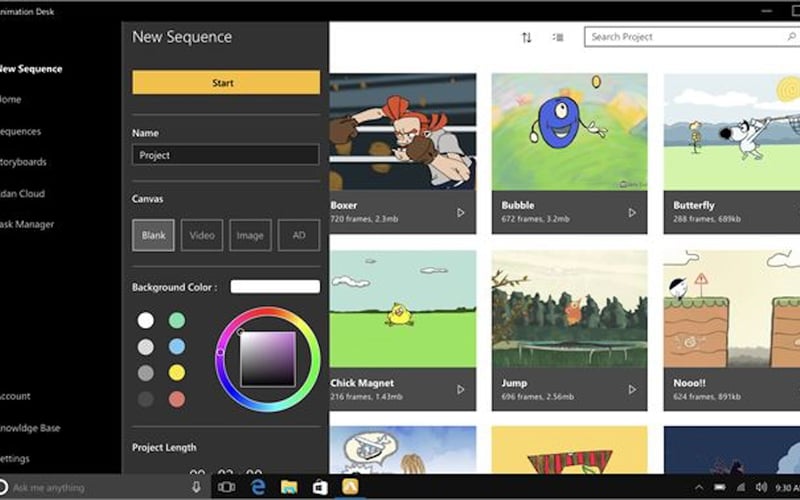800x500 pixels.
Task: Open Task Manager in sidebar
Action: pos(27,224)
